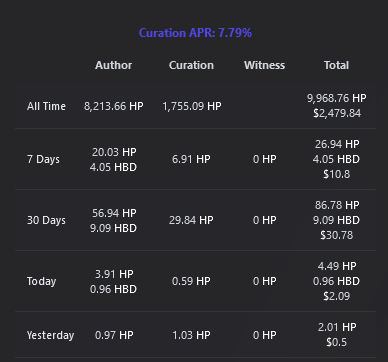388x362 pixels.
Task: Select the Author column header
Action: pyautogui.click(x=114, y=65)
